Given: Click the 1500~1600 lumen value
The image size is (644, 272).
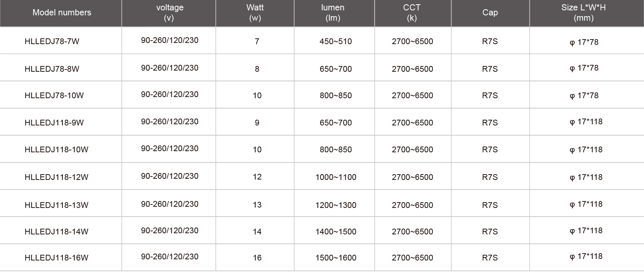Looking at the screenshot, I should [336, 258].
